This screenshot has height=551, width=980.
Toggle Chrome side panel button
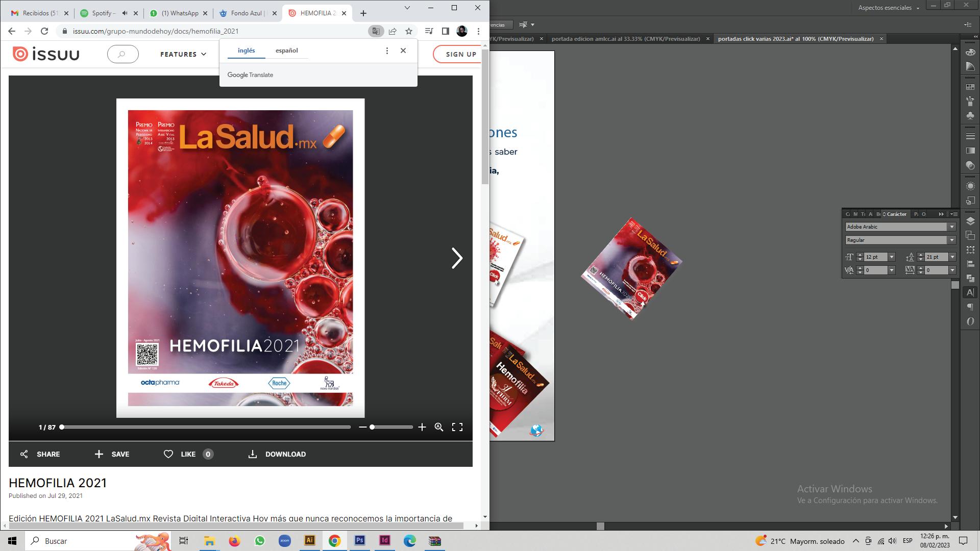click(x=445, y=31)
